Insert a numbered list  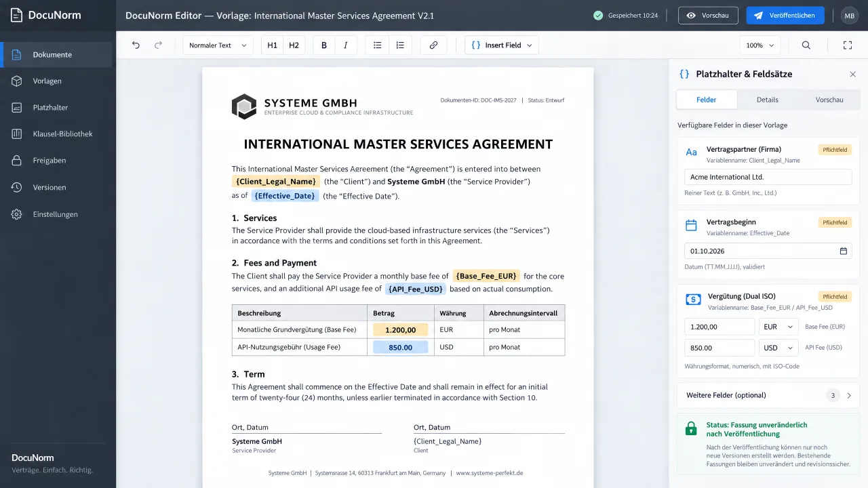400,45
